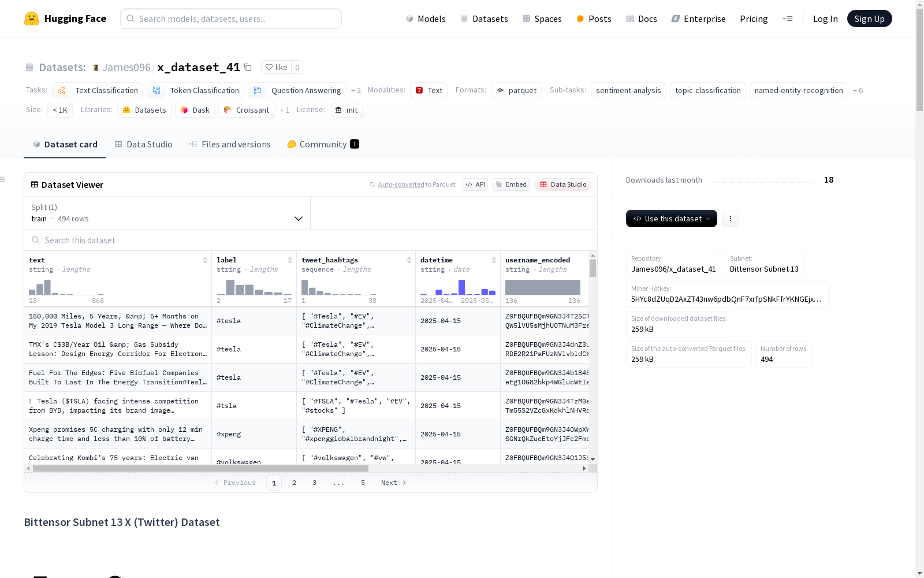
Task: Open the Posts menu item
Action: (594, 18)
